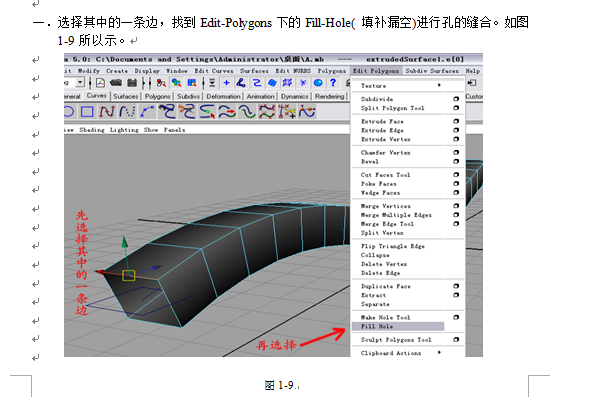Viewport: 612px width, 402px height.
Task: Switch to the Polygons shelf tab
Action: (x=157, y=96)
